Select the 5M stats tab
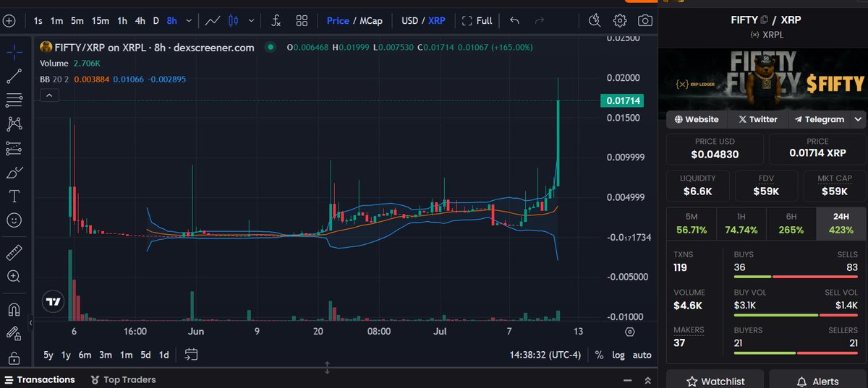Viewport: 868px width, 388px height. [x=691, y=223]
